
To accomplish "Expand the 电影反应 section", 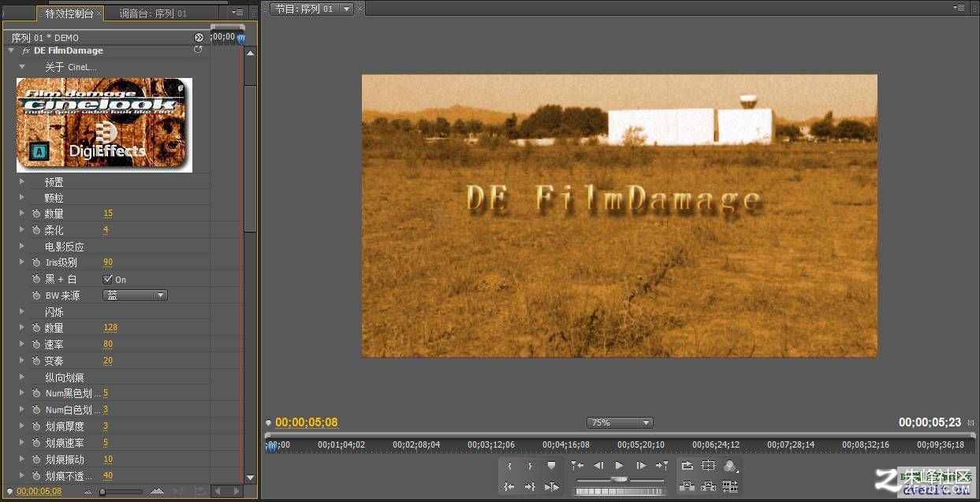I will 22,247.
